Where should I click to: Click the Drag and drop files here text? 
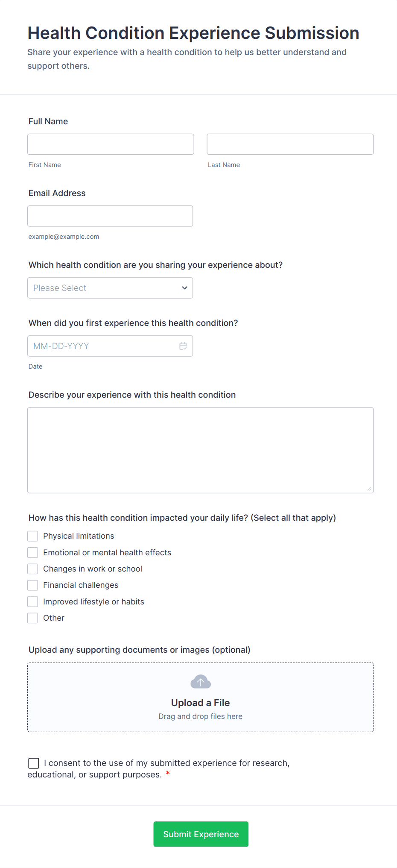click(200, 716)
